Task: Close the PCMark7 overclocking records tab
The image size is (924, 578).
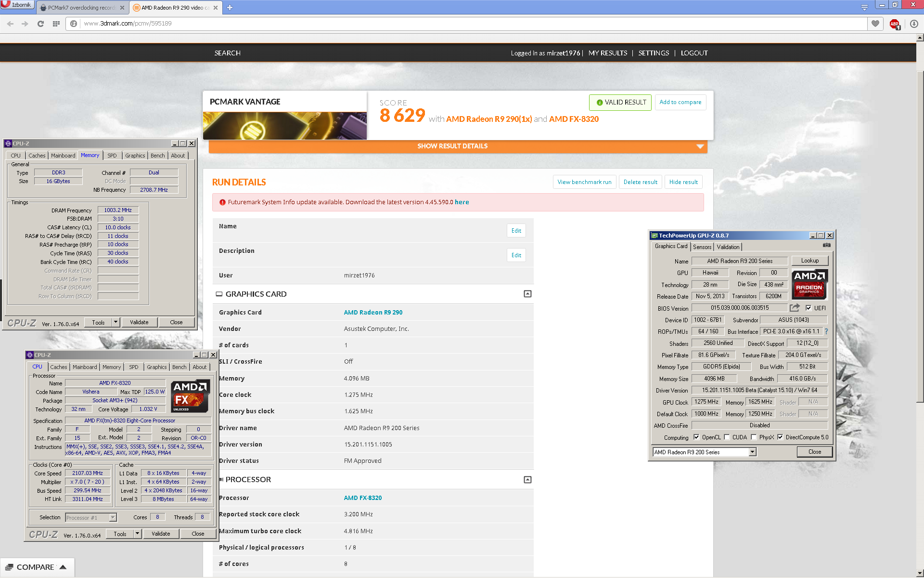Action: pos(122,8)
